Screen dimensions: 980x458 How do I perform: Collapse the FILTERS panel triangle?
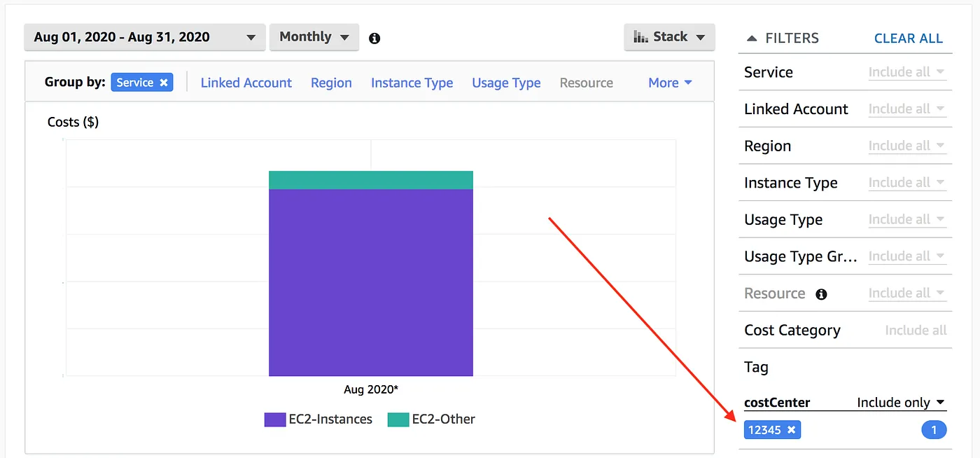[x=752, y=39]
